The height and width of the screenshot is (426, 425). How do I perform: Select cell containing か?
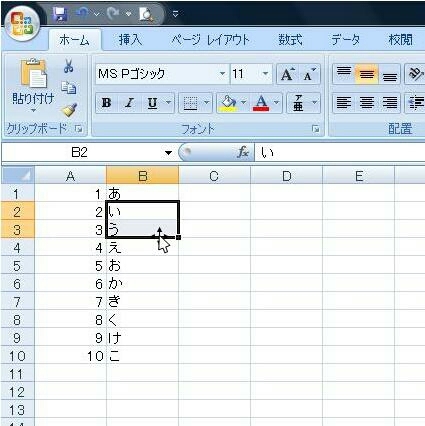pos(142,284)
